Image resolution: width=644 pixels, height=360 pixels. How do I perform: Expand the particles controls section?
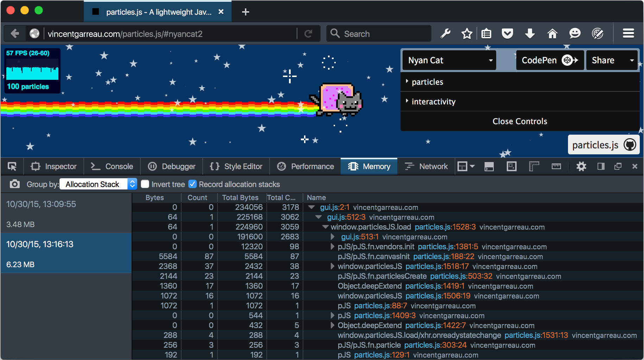click(520, 82)
